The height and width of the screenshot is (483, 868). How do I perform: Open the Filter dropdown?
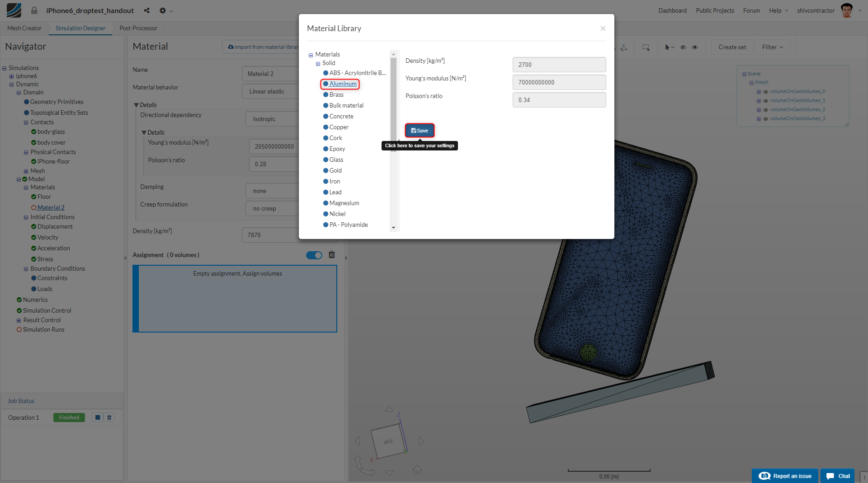[773, 47]
